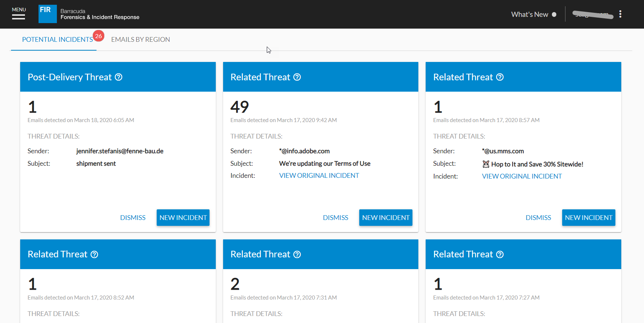Click sender *@us.mms.com
644x323 pixels.
(503, 151)
